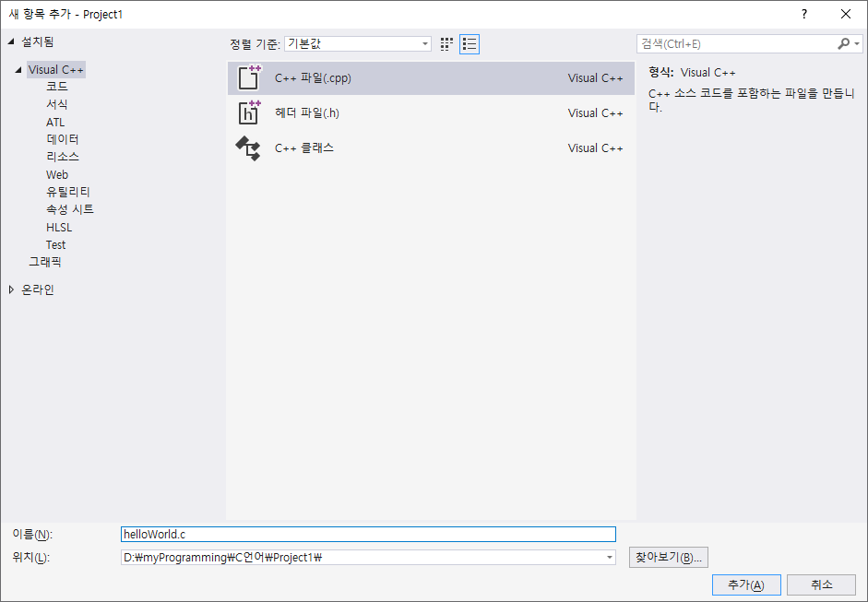Image resolution: width=868 pixels, height=602 pixels.
Task: Select the row 헤더 파일(.h)
Action: click(x=431, y=112)
